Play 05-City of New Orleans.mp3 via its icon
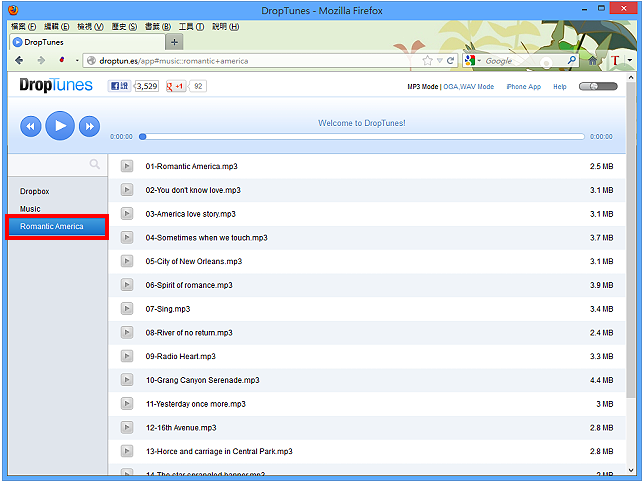The height and width of the screenshot is (485, 644). click(127, 261)
